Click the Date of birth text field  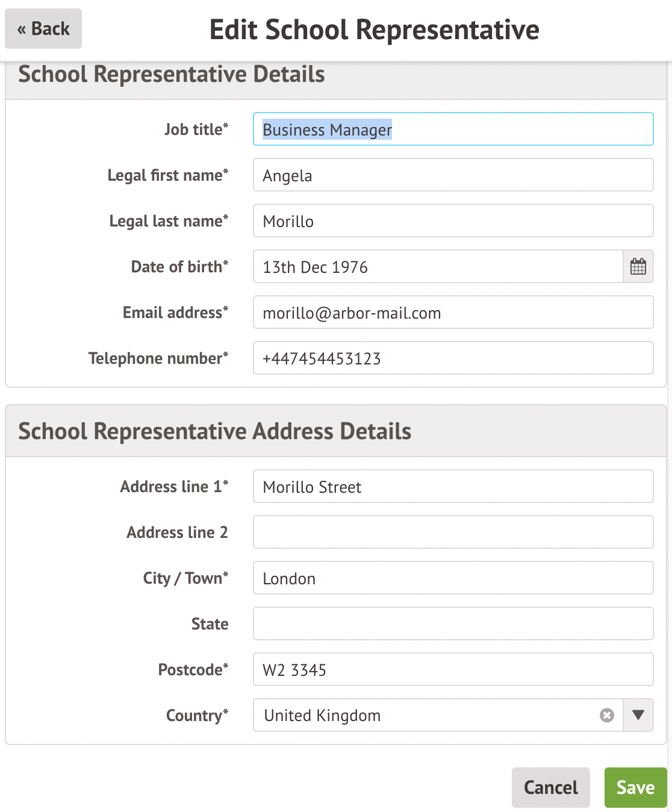[437, 267]
